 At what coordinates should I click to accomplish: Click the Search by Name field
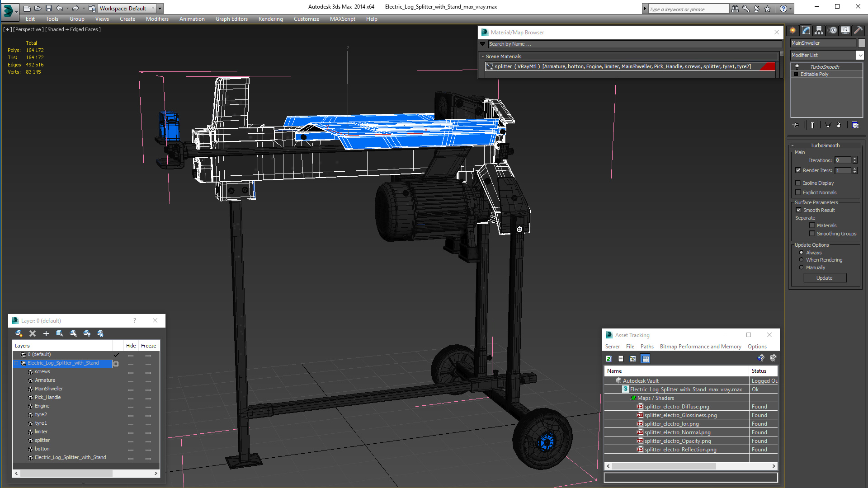point(633,44)
